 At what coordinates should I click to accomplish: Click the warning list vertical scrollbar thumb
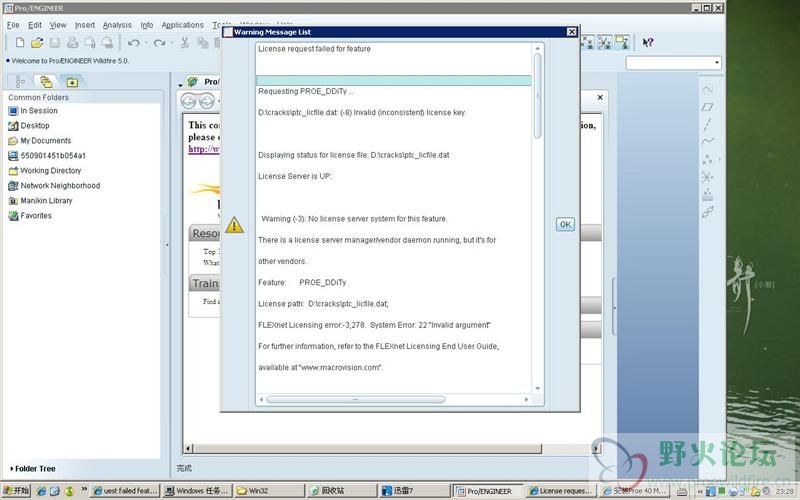[537, 95]
